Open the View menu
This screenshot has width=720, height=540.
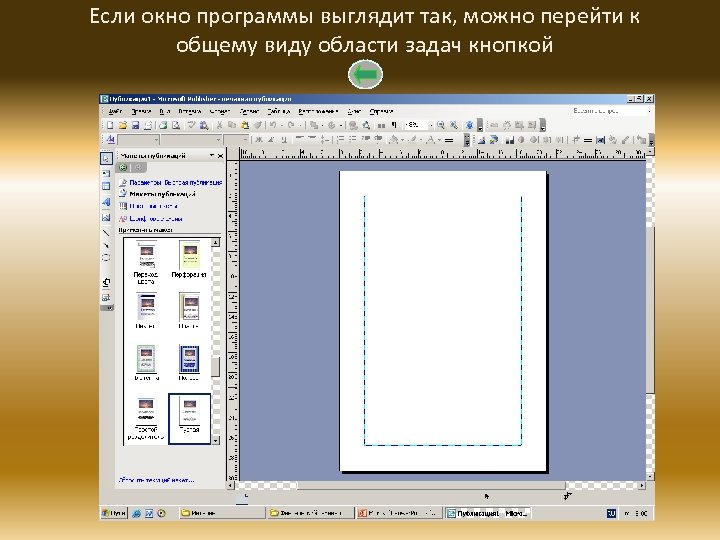coord(164,111)
